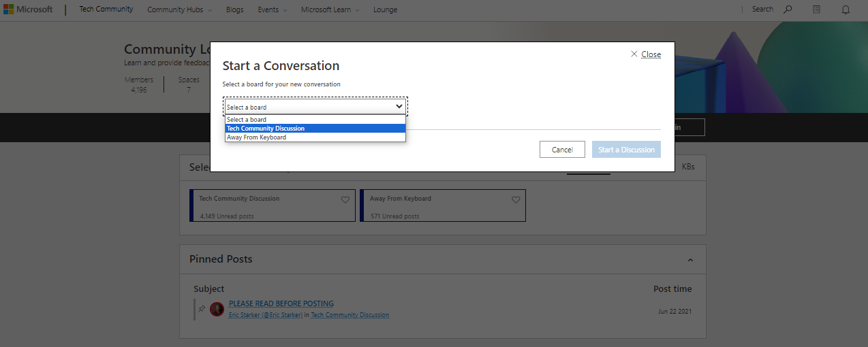Viewport: 868px width, 347px height.
Task: Click the 4,149 Unread posts text
Action: pyautogui.click(x=227, y=216)
